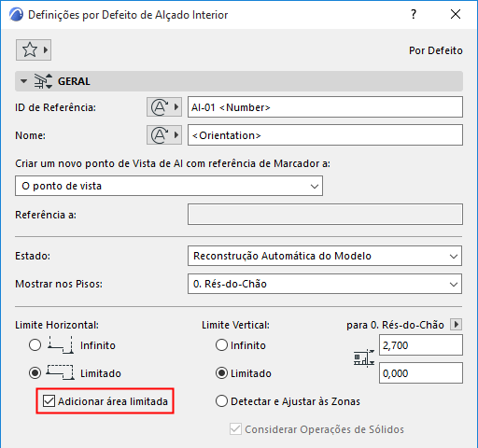Click the disabled Referência a field
This screenshot has width=478, height=448.
[x=325, y=215]
